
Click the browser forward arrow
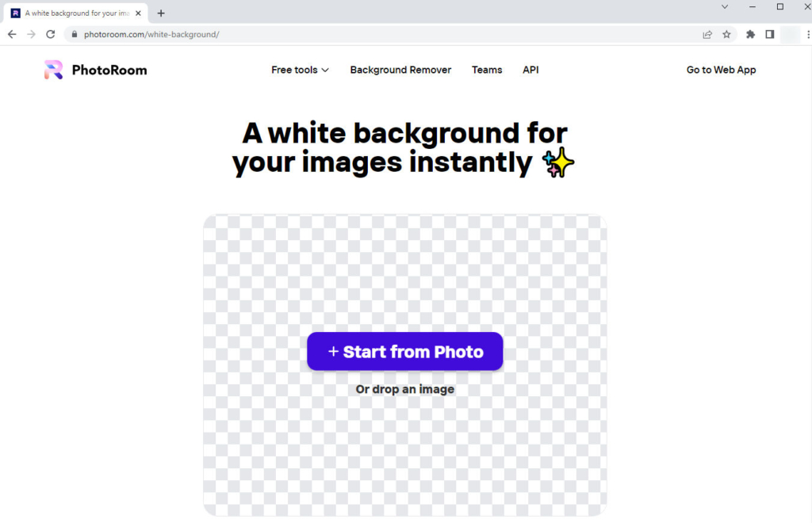30,34
